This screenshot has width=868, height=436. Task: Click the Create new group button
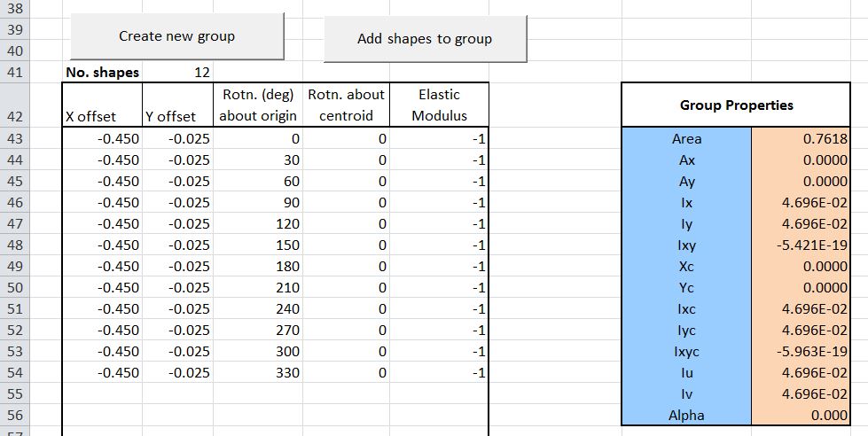[177, 36]
